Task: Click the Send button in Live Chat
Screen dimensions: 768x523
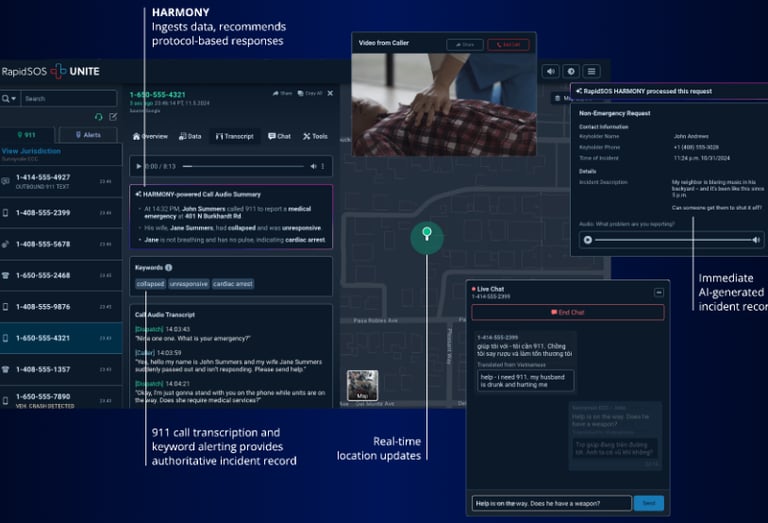Action: tap(649, 503)
